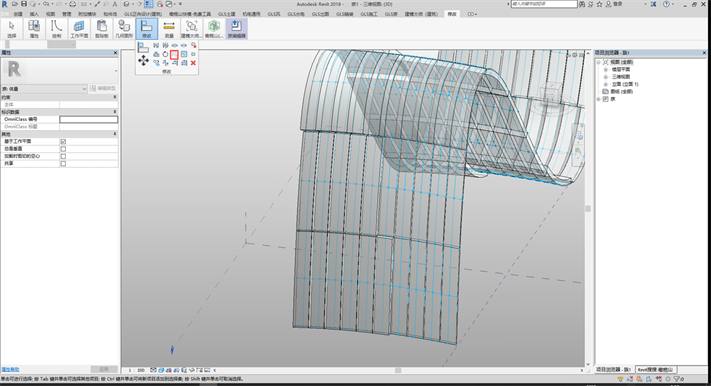The image size is (711, 386).
Task: Click the viewport horizontal scrollbar thumb
Action: 398,370
